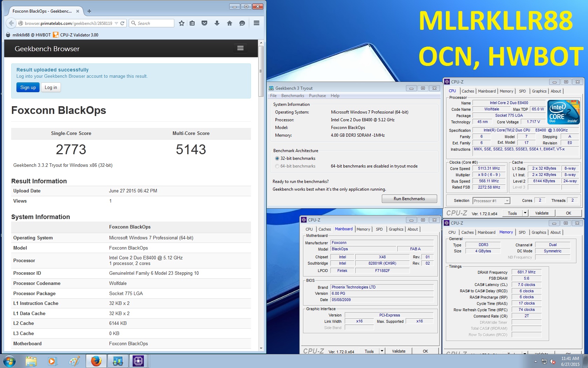This screenshot has width=588, height=368.
Task: Click Tools button in Mainboard CPU-Z window
Action: [x=369, y=351]
